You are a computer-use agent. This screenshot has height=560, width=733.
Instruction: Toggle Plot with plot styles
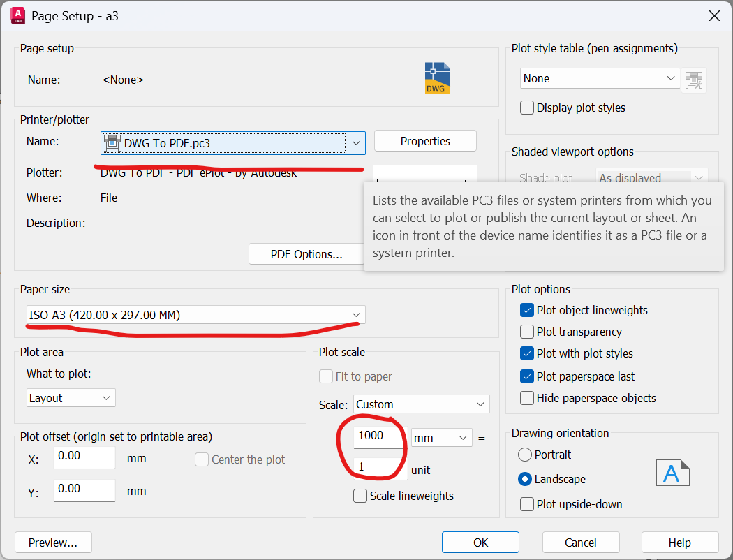(527, 353)
